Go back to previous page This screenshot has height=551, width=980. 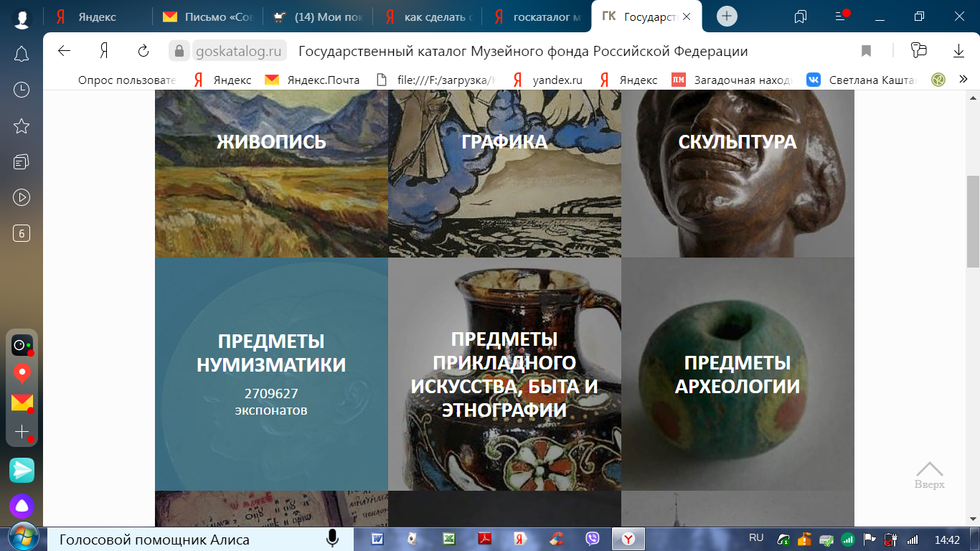coord(65,51)
